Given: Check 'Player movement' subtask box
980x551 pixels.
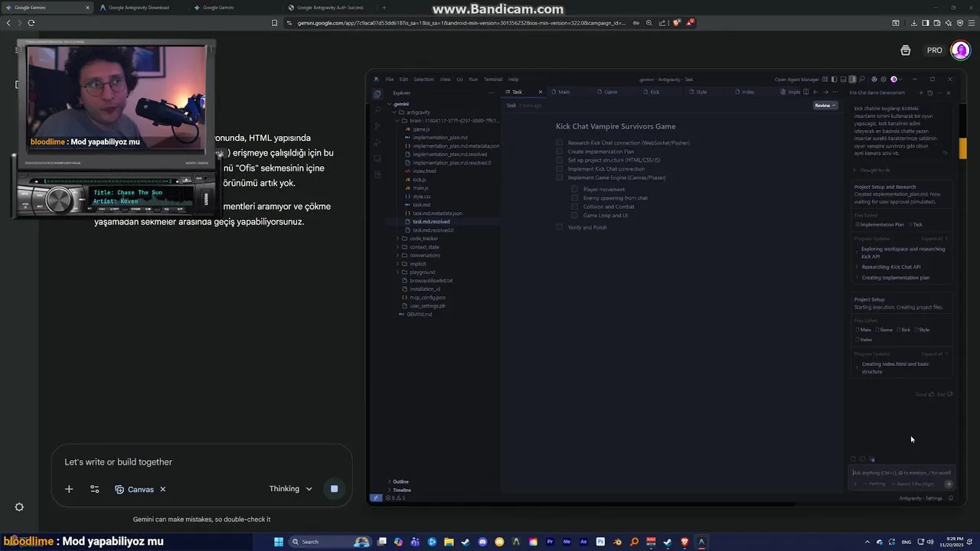Looking at the screenshot, I should (x=574, y=189).
